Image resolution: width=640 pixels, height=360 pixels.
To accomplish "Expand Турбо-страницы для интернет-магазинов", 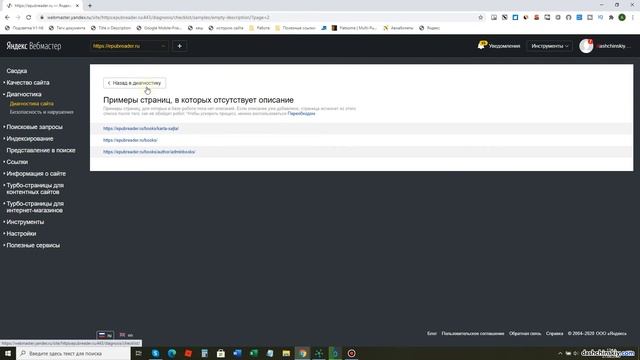I will [35, 207].
